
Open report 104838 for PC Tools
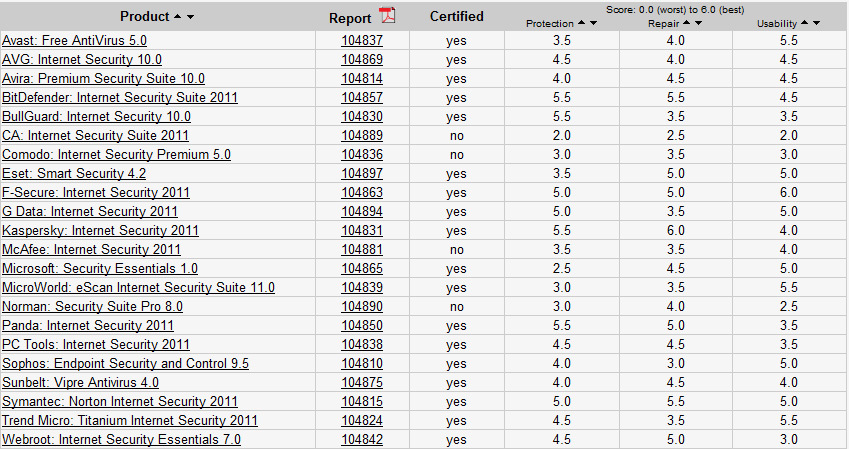(x=362, y=344)
